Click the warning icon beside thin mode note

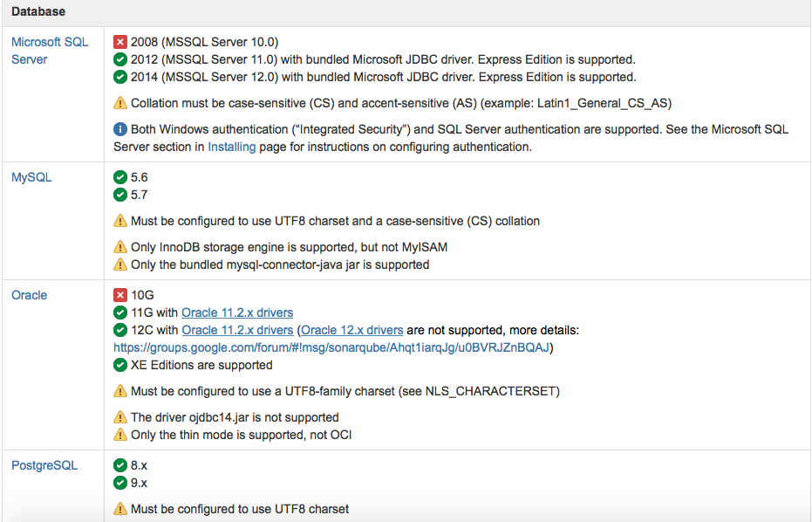click(120, 435)
